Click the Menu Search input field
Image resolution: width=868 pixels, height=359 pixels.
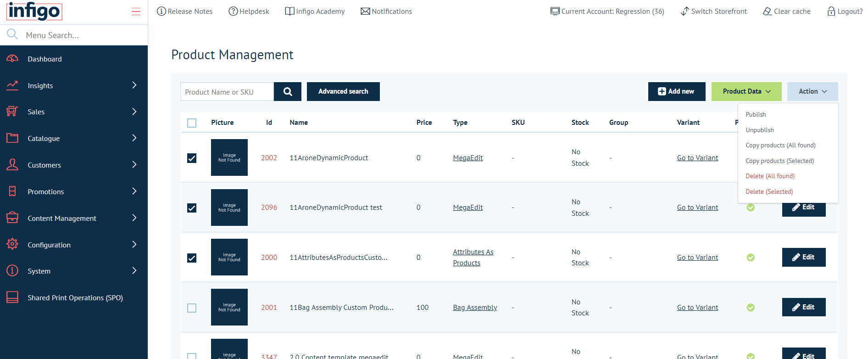(85, 35)
